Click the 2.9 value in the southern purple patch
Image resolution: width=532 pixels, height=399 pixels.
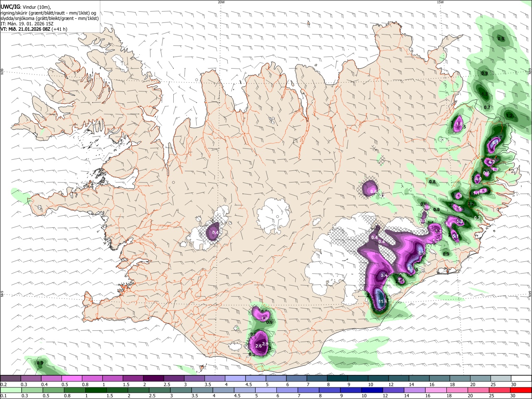tap(265, 344)
